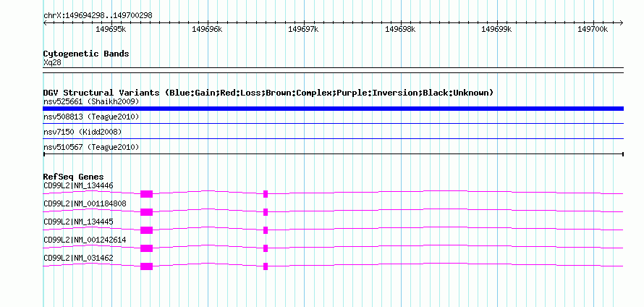Click the large exon of NM_001242614

pyautogui.click(x=147, y=248)
